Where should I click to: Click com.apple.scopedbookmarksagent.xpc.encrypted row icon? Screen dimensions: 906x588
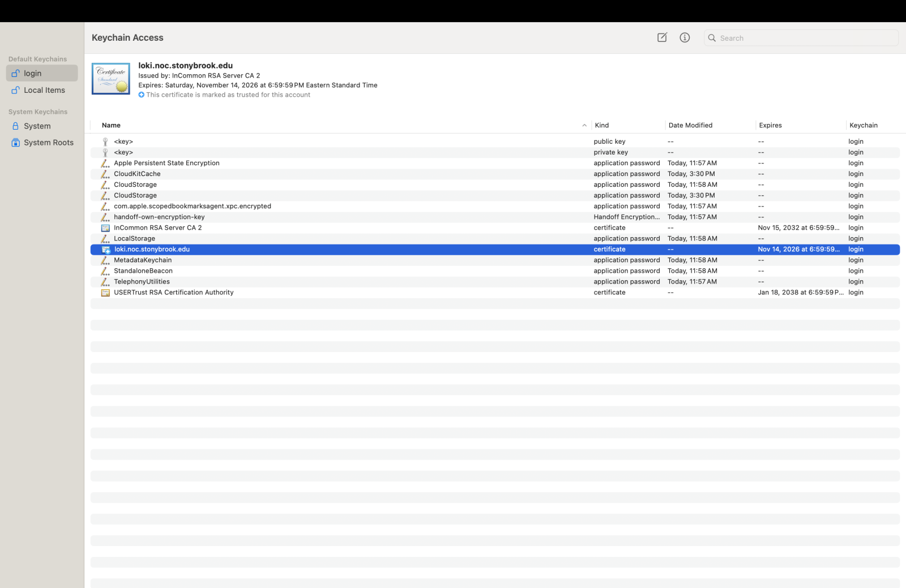pyautogui.click(x=105, y=206)
